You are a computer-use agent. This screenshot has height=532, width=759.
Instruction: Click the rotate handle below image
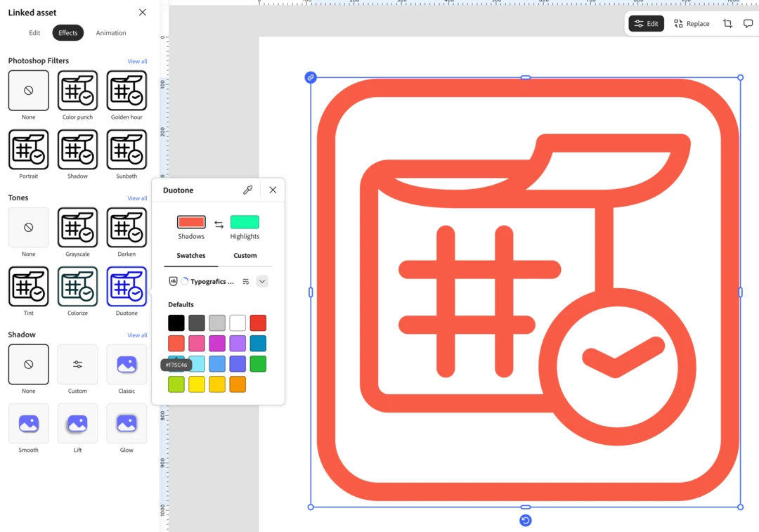525,520
